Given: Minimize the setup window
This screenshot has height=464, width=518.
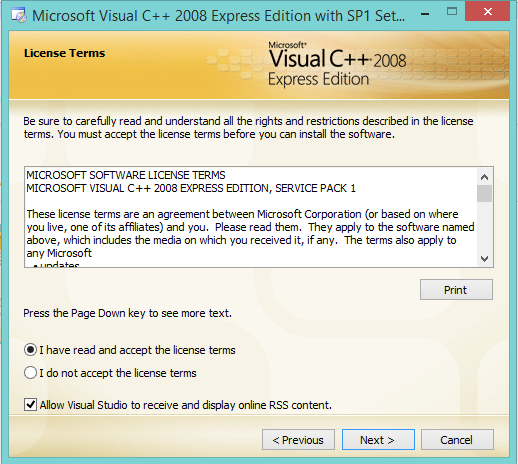Looking at the screenshot, I should pos(425,14).
